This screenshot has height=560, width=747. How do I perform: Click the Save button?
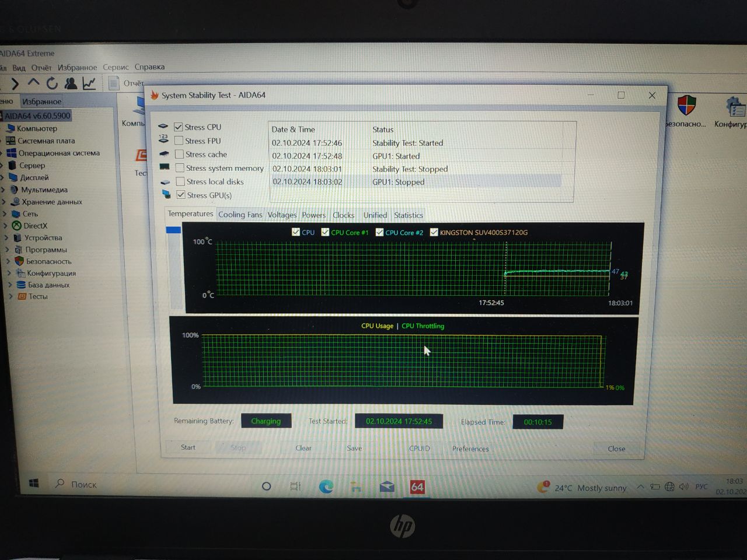tap(354, 448)
